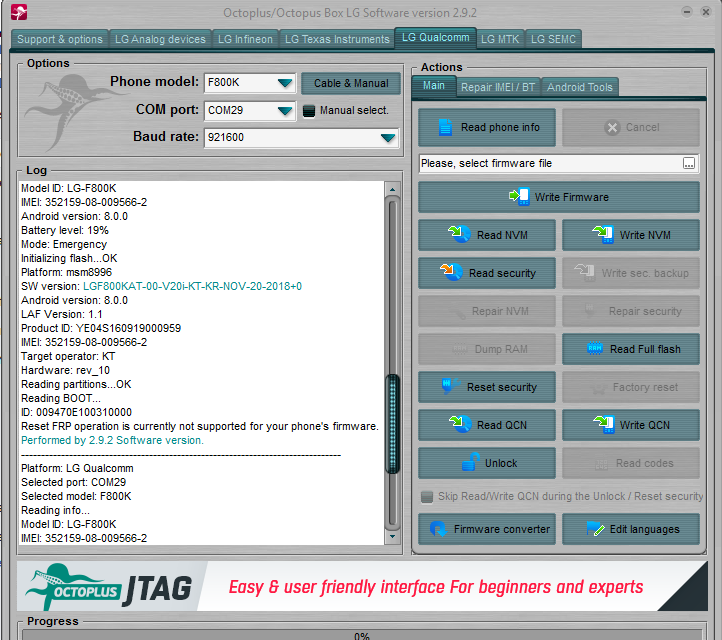Click the Write NVM icon

coord(603,234)
